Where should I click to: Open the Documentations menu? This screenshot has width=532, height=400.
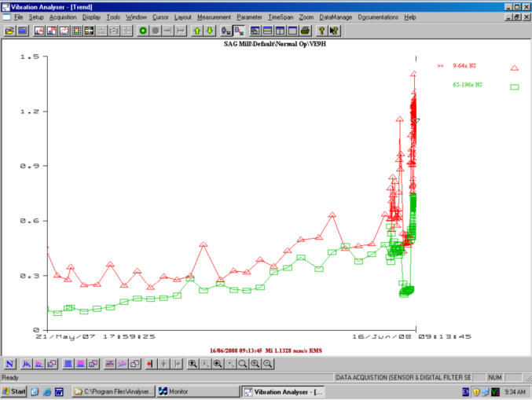pyautogui.click(x=378, y=17)
